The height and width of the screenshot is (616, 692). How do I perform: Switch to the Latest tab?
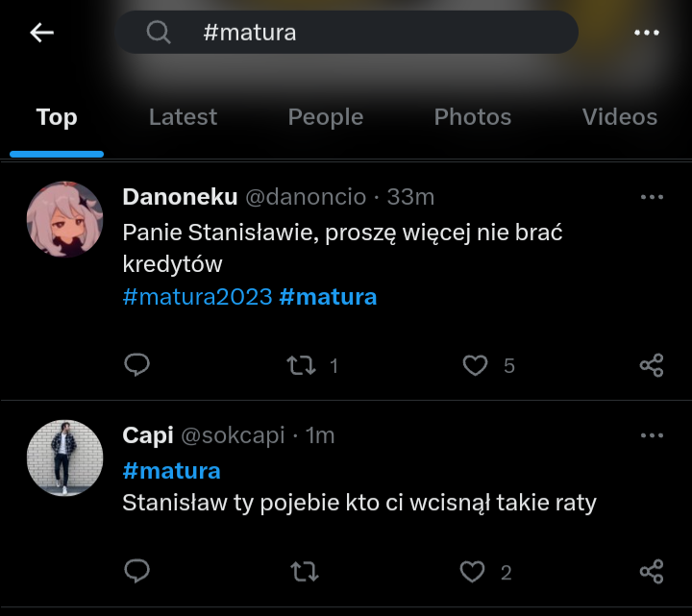tap(183, 117)
